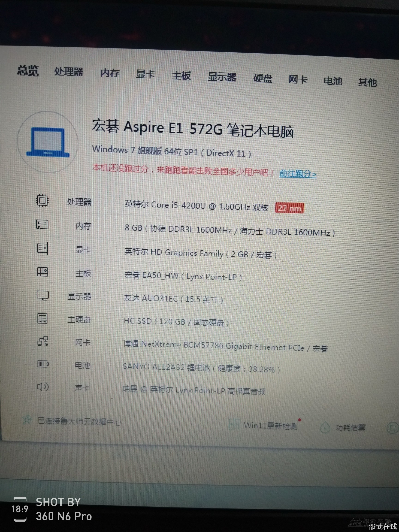Switch to the 其他 tab
This screenshot has height=532, width=399.
[x=367, y=82]
